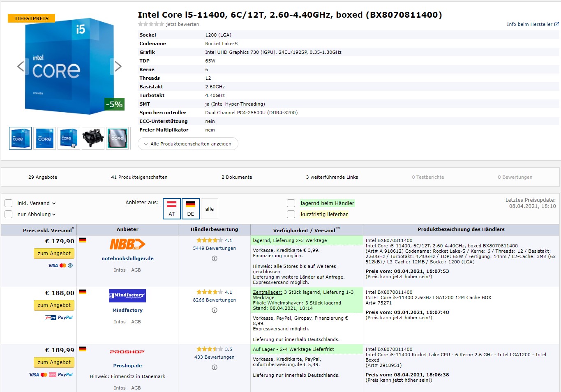
Task: Open notebooksbilliger.de rating info icon
Action: click(x=215, y=258)
